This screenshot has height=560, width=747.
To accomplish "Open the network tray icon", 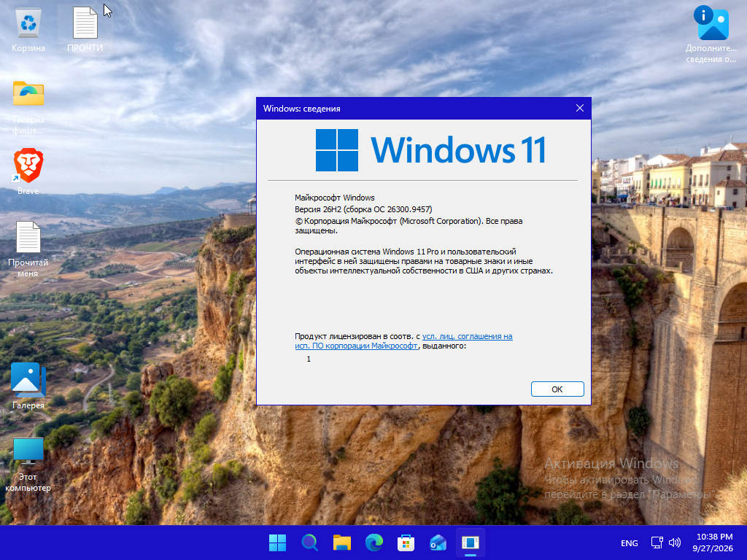I will (657, 542).
